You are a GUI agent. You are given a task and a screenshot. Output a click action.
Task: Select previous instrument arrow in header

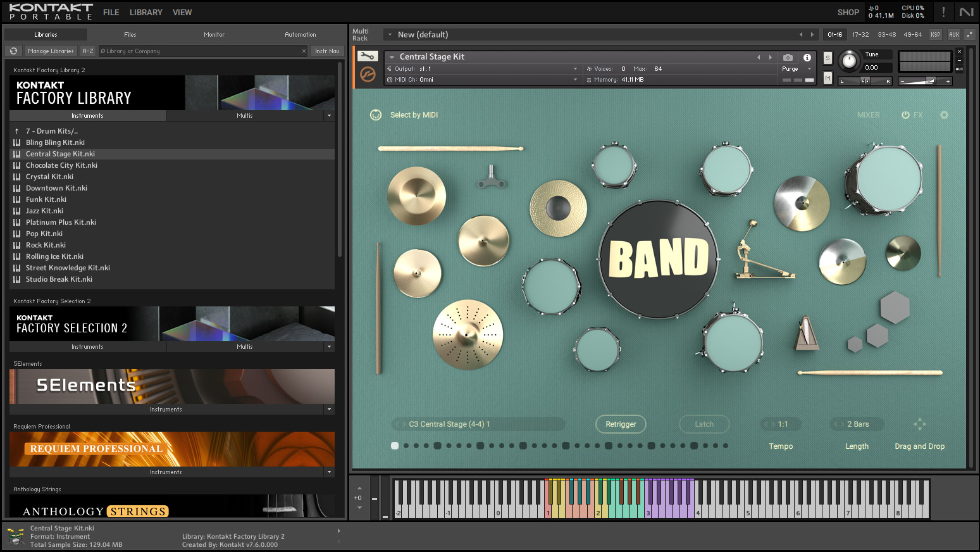(759, 57)
